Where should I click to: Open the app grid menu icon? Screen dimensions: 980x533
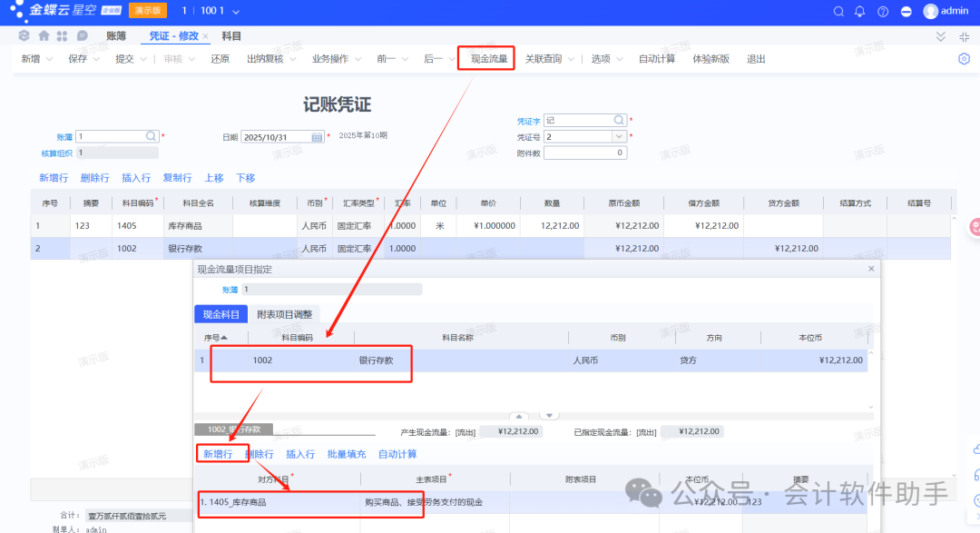[62, 36]
